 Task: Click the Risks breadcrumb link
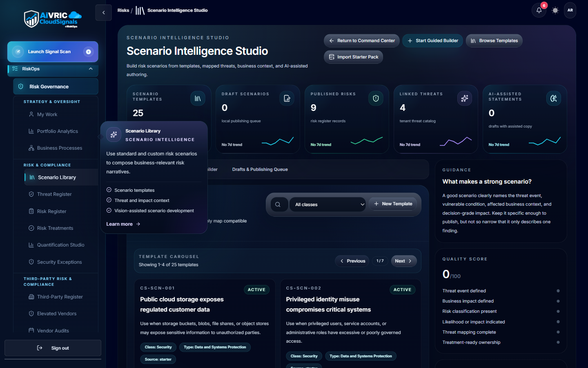pos(123,10)
